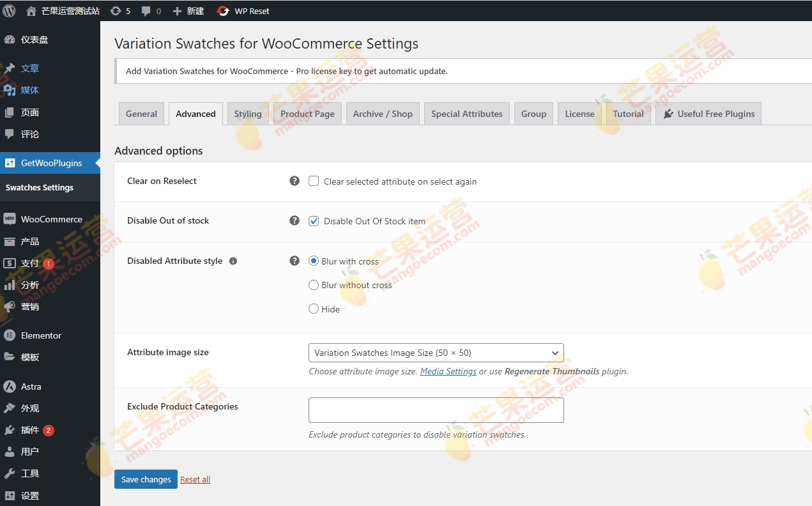
Task: Save changes with the blue button
Action: click(x=145, y=479)
